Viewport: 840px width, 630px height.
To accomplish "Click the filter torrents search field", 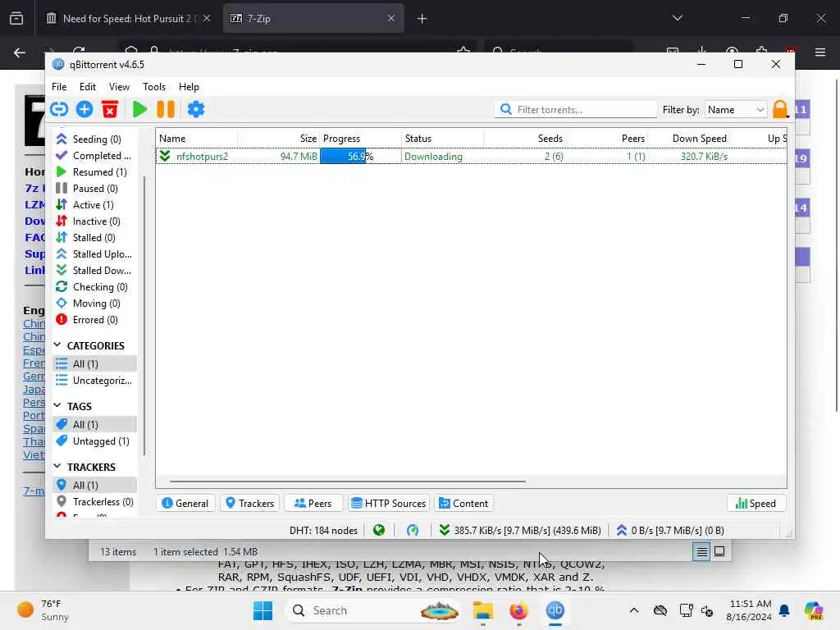I will (x=576, y=109).
